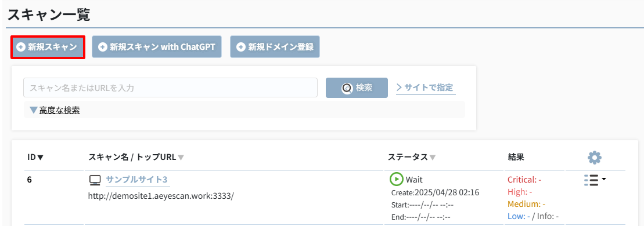
Task: Focus the スキャン名またはURLを入力 search field
Action: [171, 88]
